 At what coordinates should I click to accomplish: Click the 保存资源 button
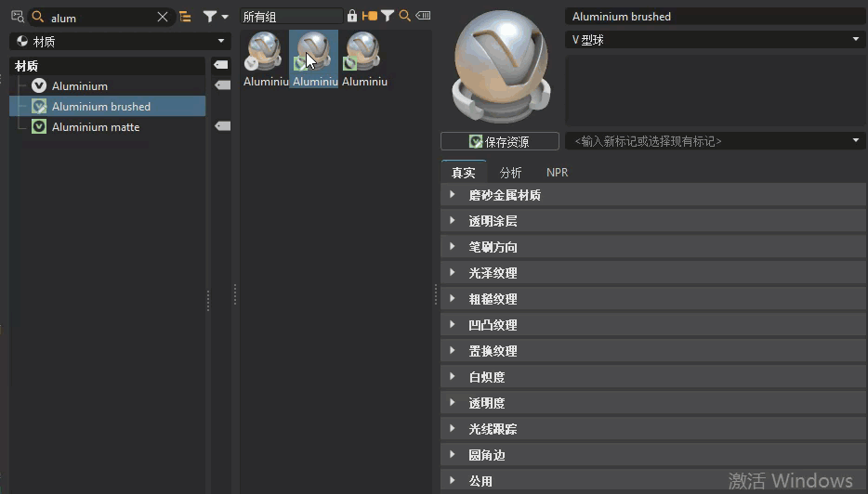pos(500,142)
